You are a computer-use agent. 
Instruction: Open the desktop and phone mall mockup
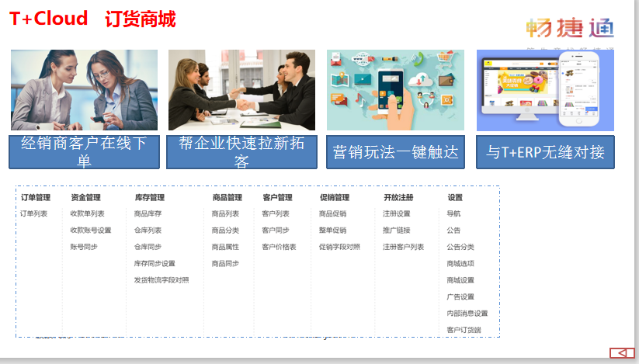[545, 90]
